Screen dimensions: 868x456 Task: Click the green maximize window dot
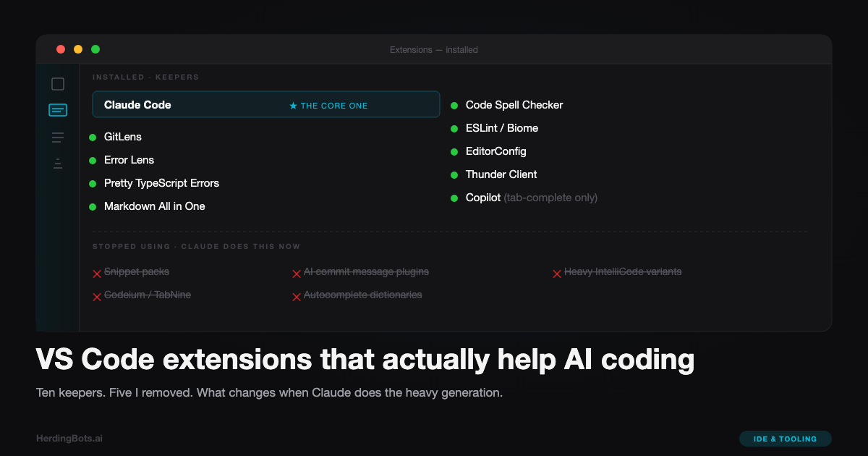95,49
